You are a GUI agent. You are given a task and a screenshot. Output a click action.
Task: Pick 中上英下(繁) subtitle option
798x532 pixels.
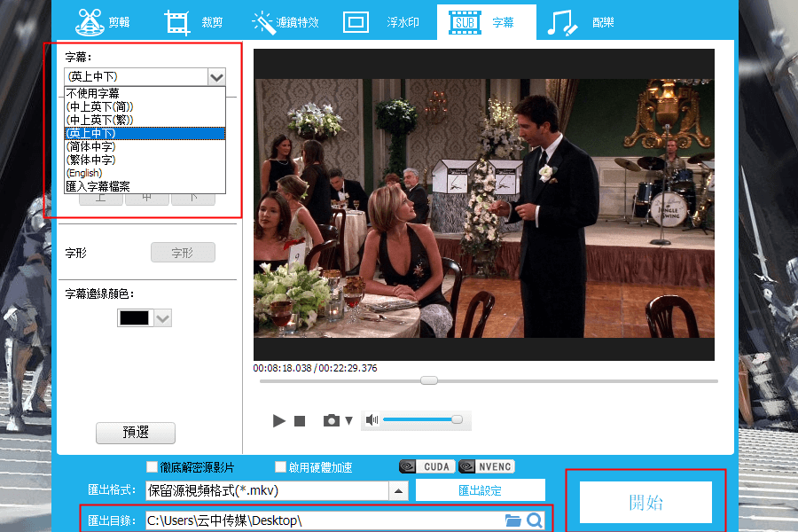click(145, 120)
